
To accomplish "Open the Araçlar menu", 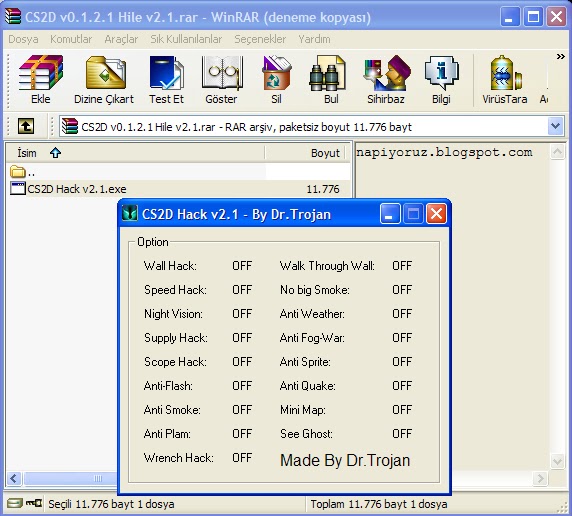I will [121, 39].
